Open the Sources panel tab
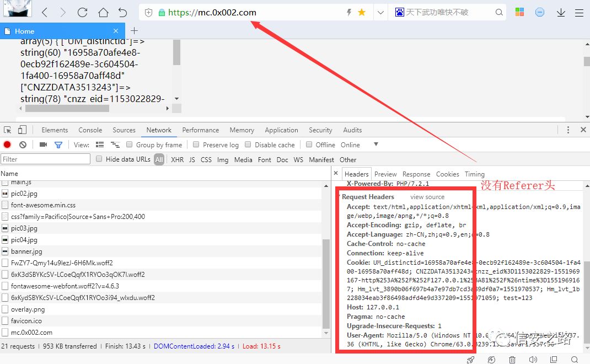The image size is (590, 364). [x=124, y=130]
